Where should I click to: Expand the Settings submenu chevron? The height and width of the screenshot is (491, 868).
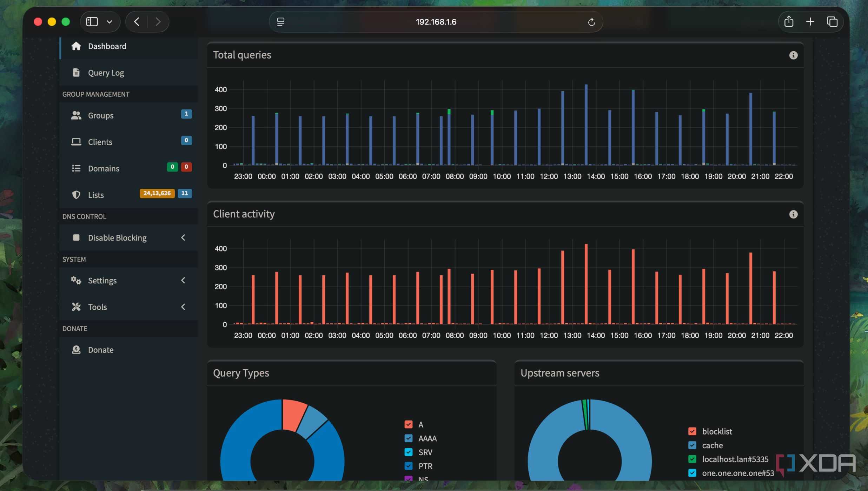pyautogui.click(x=183, y=280)
